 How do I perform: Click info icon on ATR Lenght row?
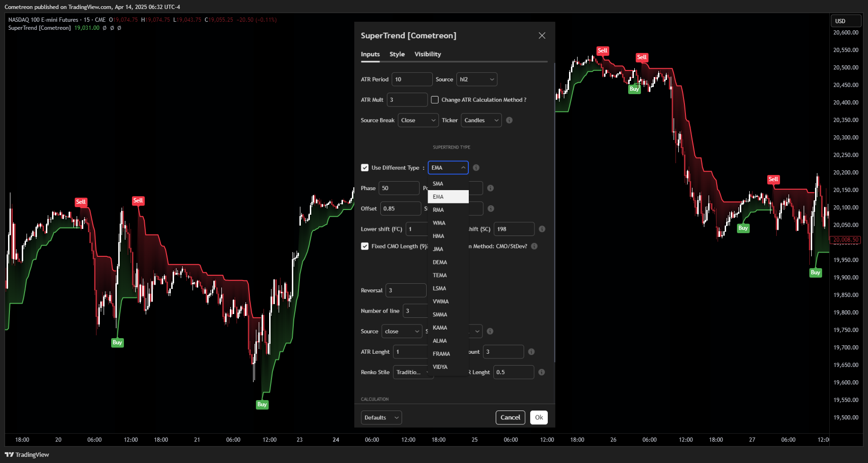[x=531, y=351]
